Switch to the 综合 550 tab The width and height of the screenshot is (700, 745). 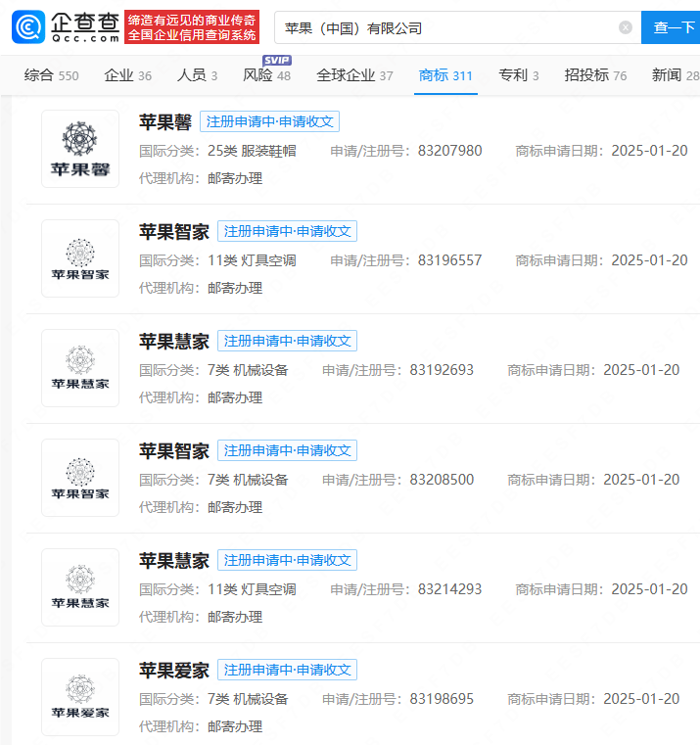[51, 75]
